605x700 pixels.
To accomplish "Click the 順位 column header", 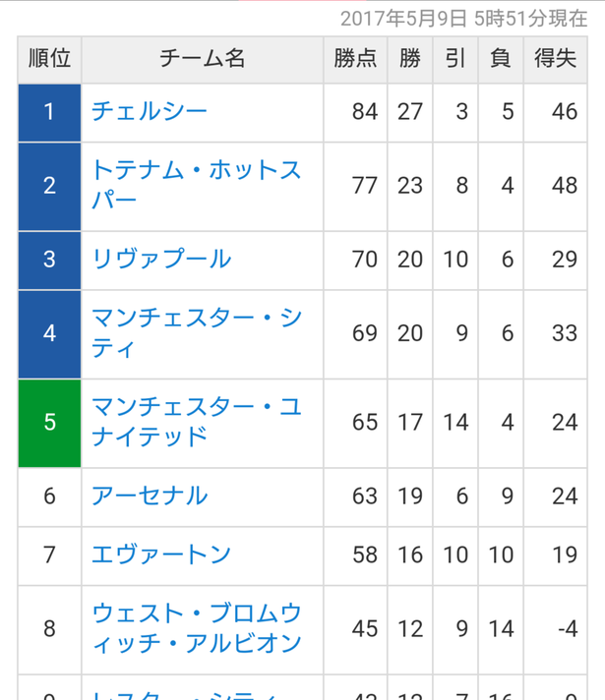I will 49,59.
